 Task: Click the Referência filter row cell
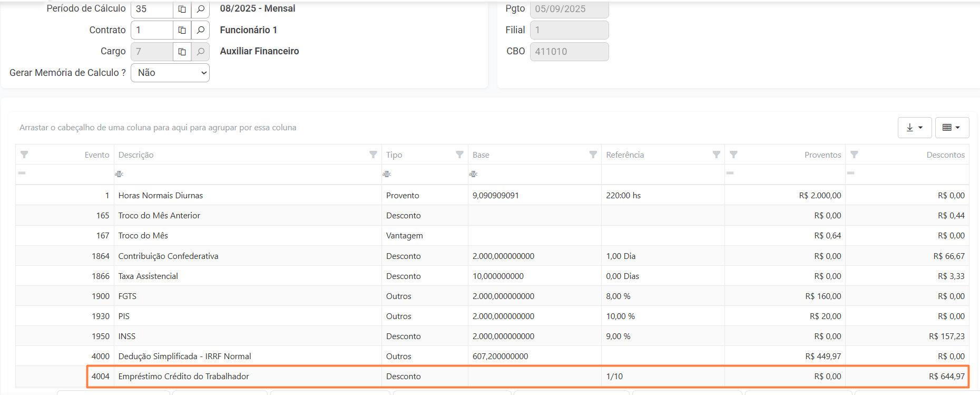coord(663,175)
